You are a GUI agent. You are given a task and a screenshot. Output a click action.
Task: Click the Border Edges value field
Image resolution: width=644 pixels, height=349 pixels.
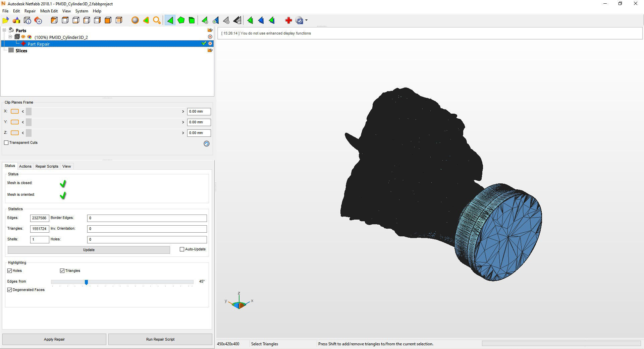pos(147,218)
